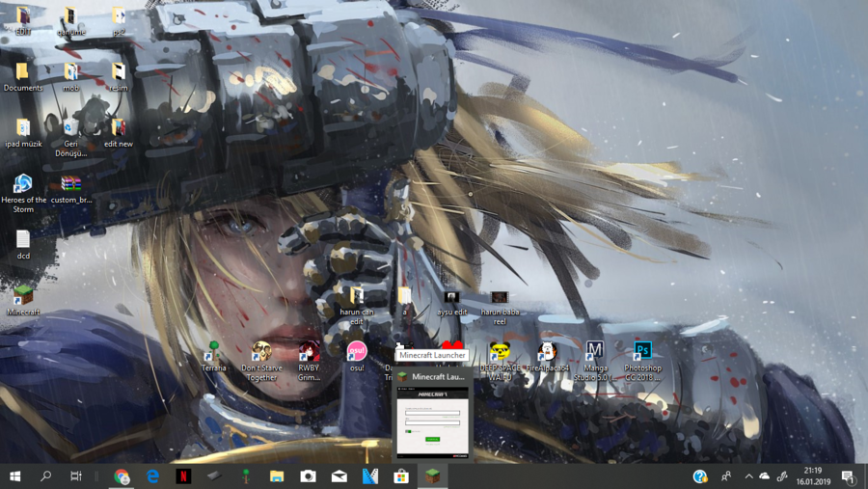
Task: Open Terraria tree icon in taskbar
Action: tap(246, 476)
